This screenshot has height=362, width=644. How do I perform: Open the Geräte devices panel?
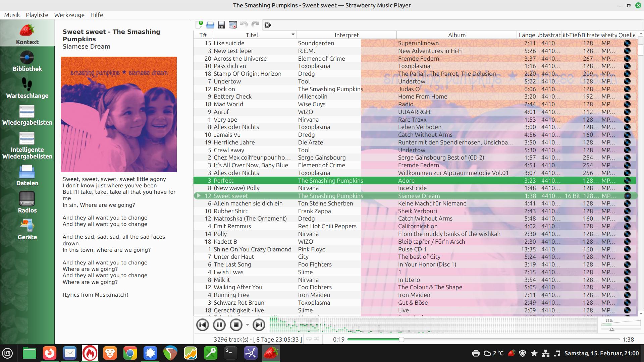pyautogui.click(x=27, y=229)
